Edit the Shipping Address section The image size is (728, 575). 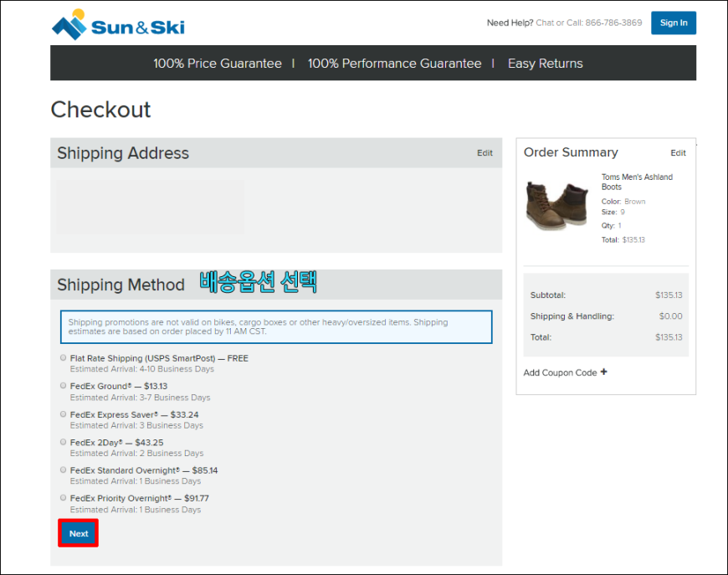tap(484, 153)
